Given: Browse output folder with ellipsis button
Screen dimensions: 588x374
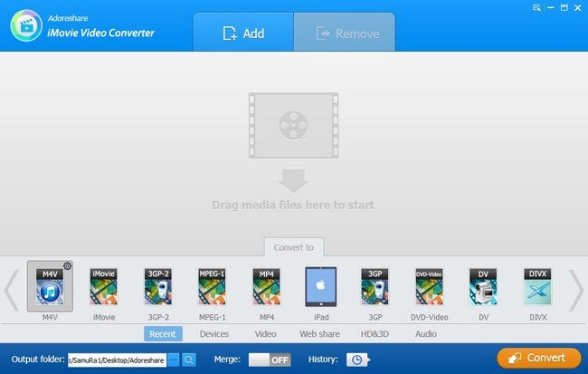Looking at the screenshot, I should (x=174, y=360).
